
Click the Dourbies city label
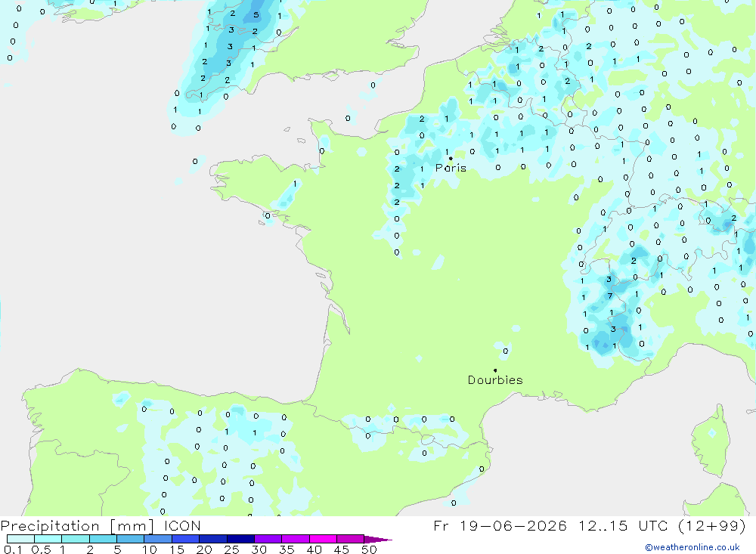point(495,380)
